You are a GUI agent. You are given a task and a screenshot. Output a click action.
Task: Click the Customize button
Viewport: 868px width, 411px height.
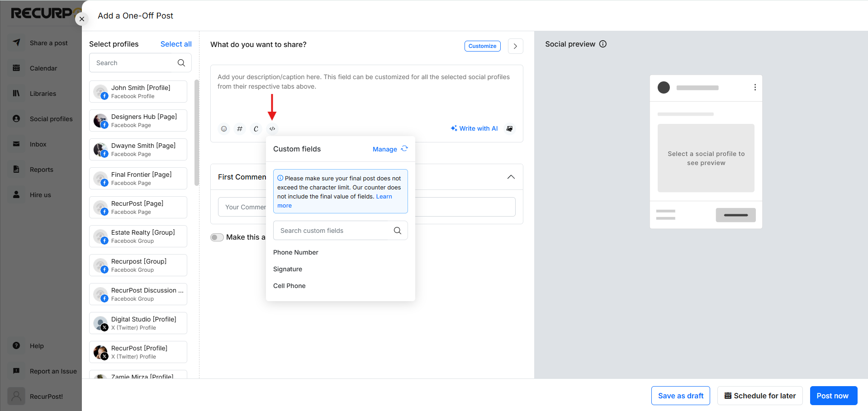coord(483,46)
